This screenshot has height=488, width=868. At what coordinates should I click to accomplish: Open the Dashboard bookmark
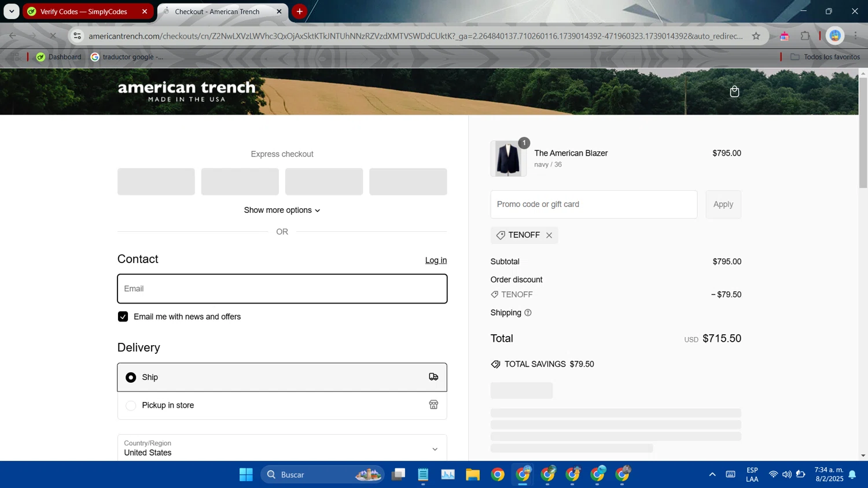[58, 57]
